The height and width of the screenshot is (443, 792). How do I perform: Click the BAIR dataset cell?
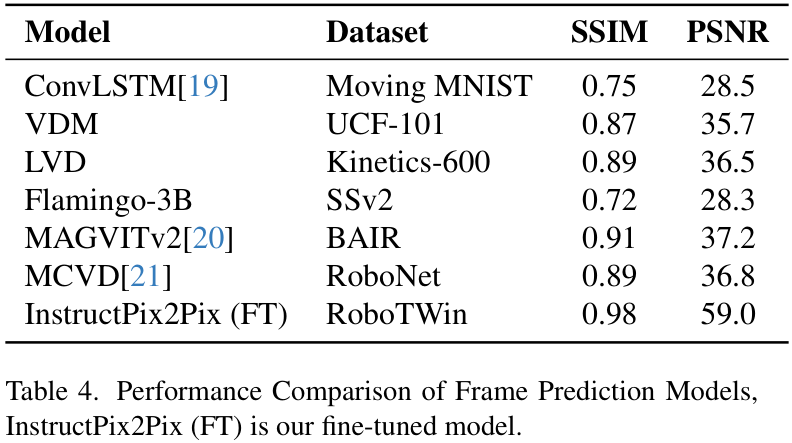tap(363, 238)
